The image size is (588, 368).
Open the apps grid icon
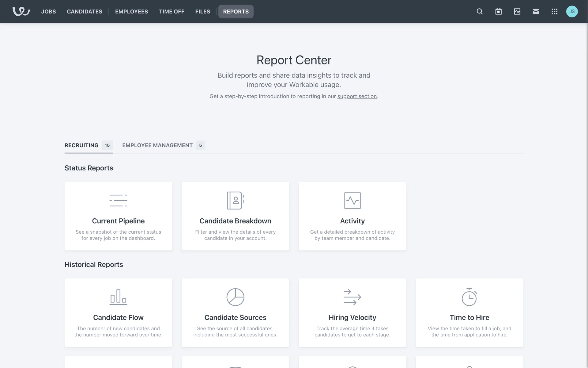(554, 11)
